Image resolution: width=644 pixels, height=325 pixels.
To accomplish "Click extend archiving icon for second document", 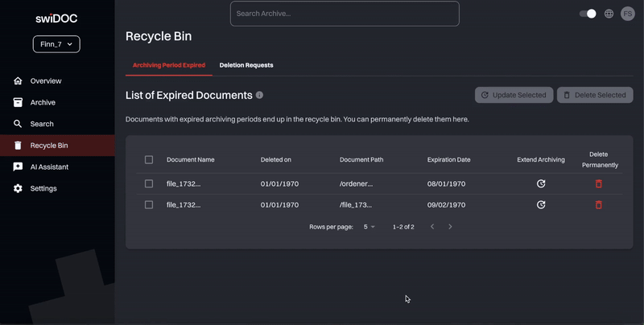I will 541,205.
